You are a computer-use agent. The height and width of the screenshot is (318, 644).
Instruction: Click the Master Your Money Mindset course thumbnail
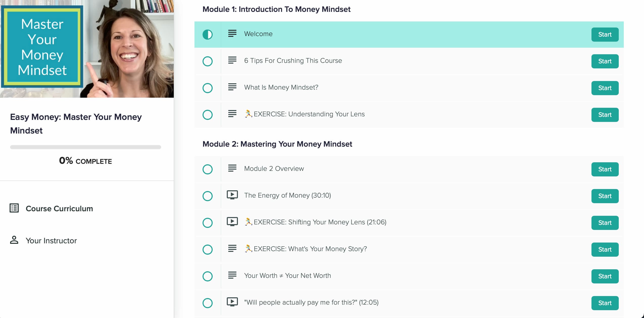(87, 49)
